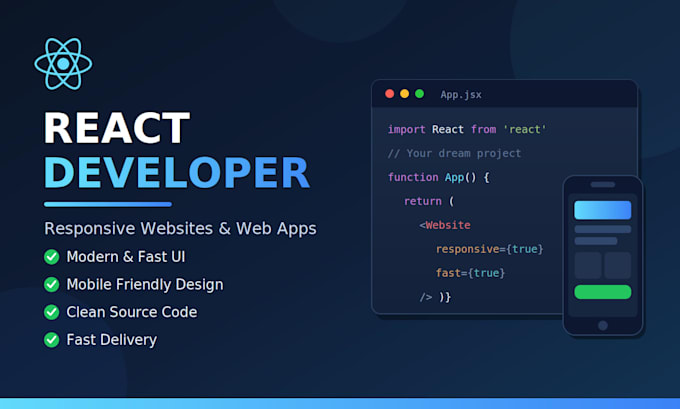Click the REACT heading text

(x=117, y=128)
